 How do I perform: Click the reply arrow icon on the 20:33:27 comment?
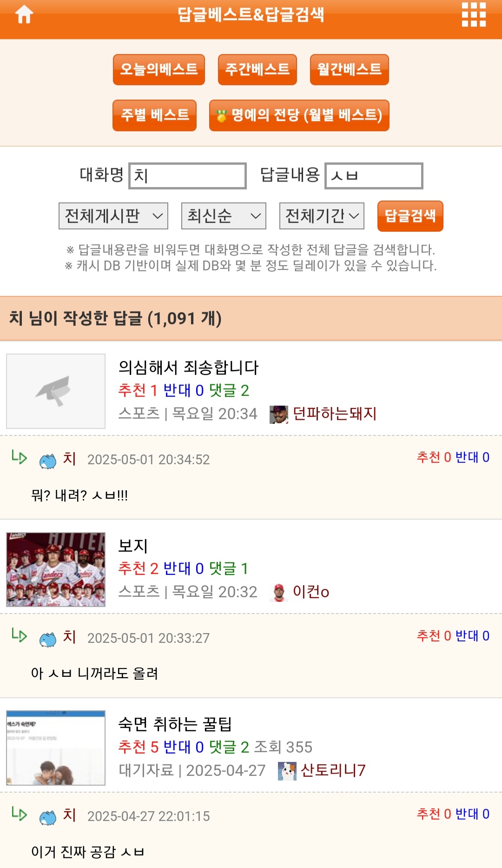coord(19,635)
